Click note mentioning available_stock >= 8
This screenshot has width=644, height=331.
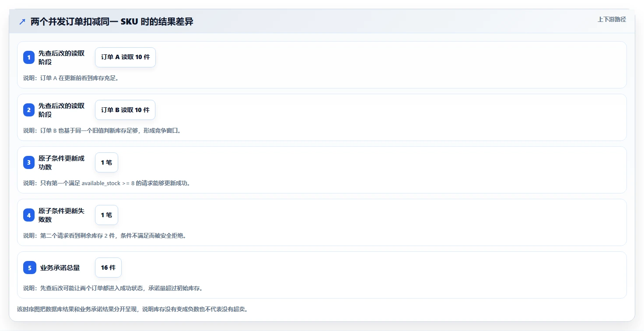click(107, 183)
